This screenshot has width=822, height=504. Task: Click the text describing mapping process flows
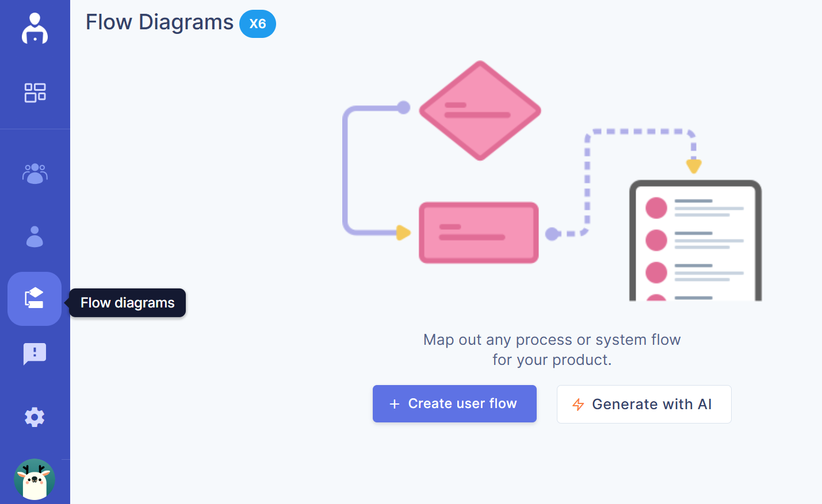coord(551,349)
